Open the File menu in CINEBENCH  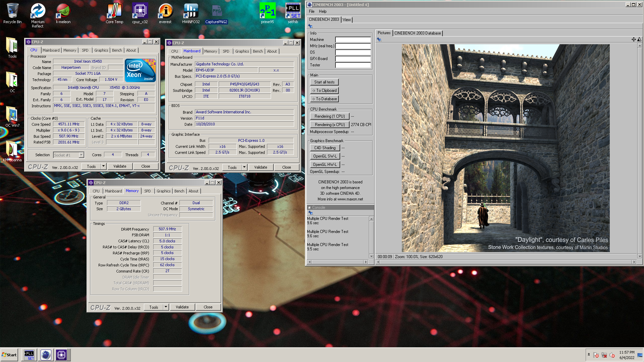(312, 11)
